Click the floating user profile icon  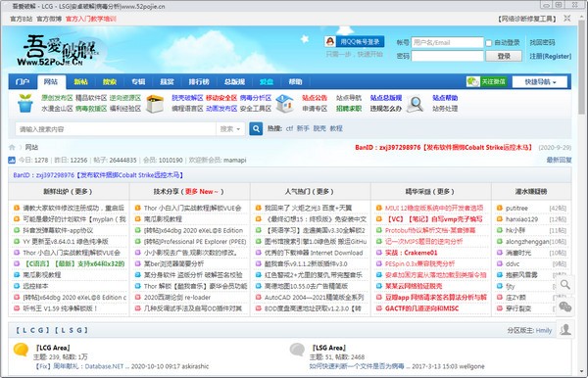point(564,329)
